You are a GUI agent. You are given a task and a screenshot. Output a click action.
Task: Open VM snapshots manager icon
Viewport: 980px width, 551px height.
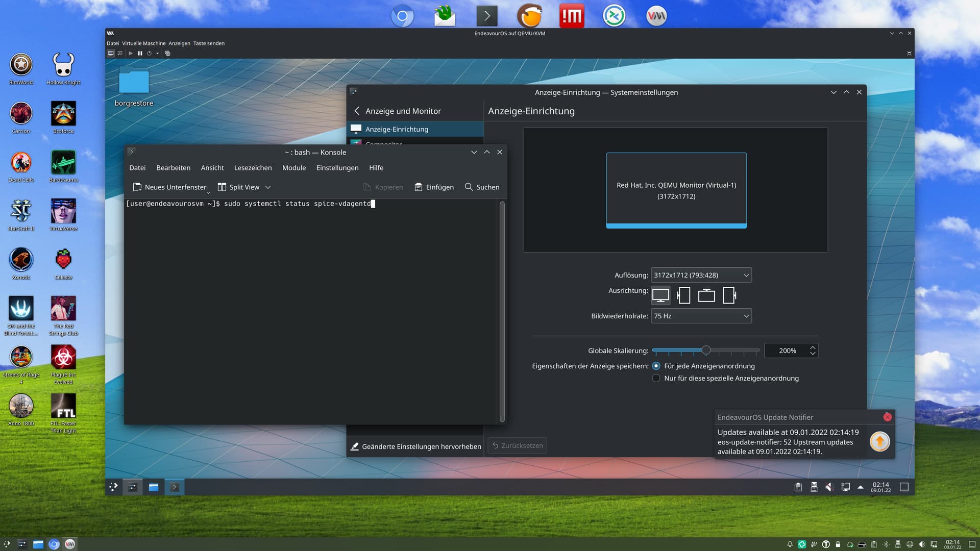pos(167,53)
